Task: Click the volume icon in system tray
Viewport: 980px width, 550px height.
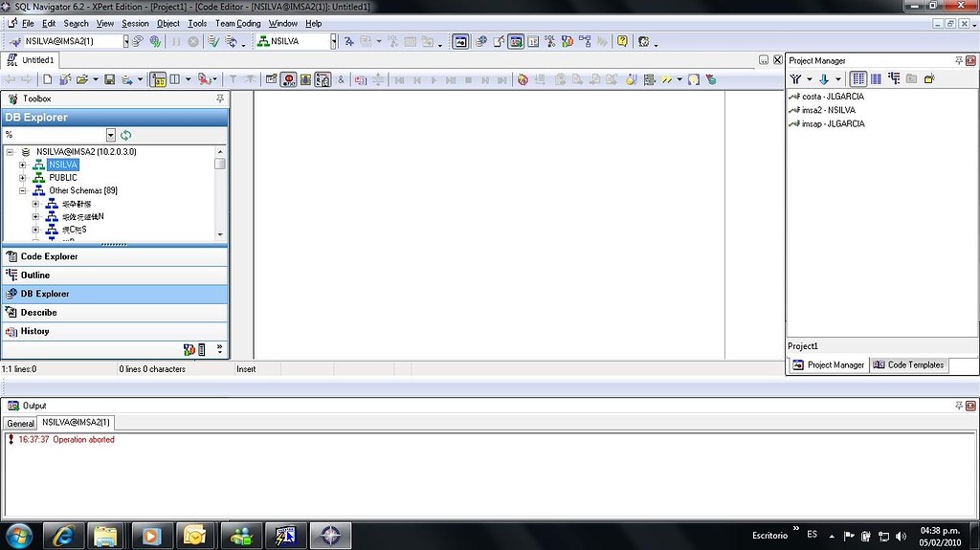Action: coord(901,537)
